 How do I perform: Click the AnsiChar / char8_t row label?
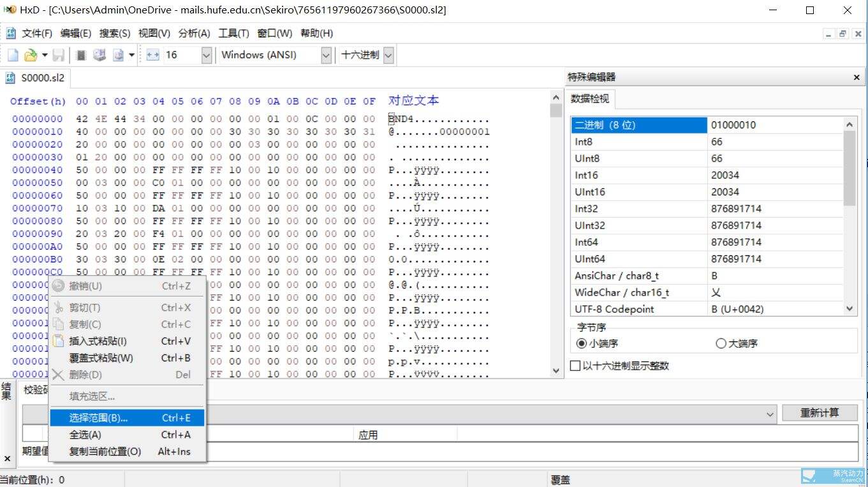(x=617, y=276)
